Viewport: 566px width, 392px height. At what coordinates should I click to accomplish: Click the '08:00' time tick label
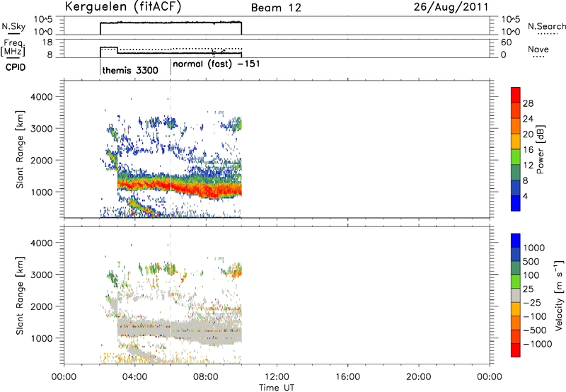click(206, 377)
